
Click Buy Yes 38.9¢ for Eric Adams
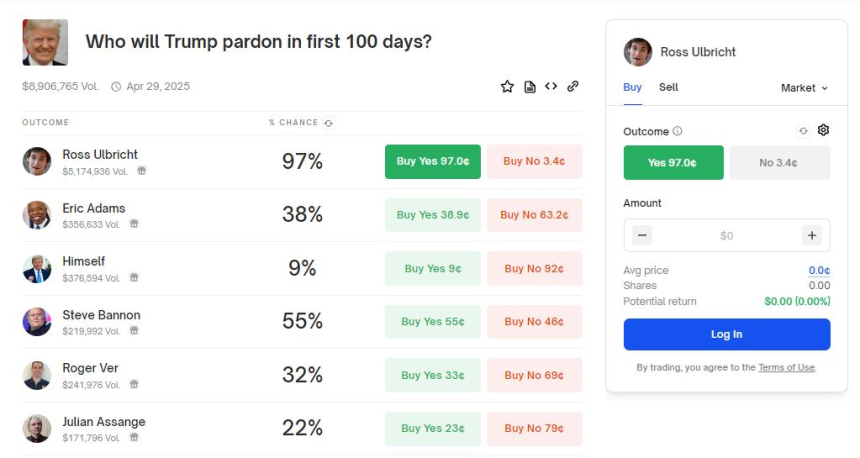433,215
